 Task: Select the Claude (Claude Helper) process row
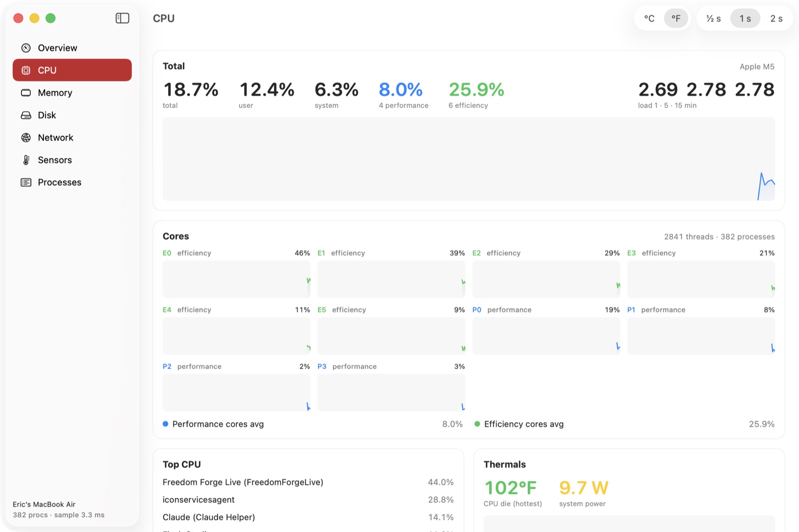click(x=308, y=517)
